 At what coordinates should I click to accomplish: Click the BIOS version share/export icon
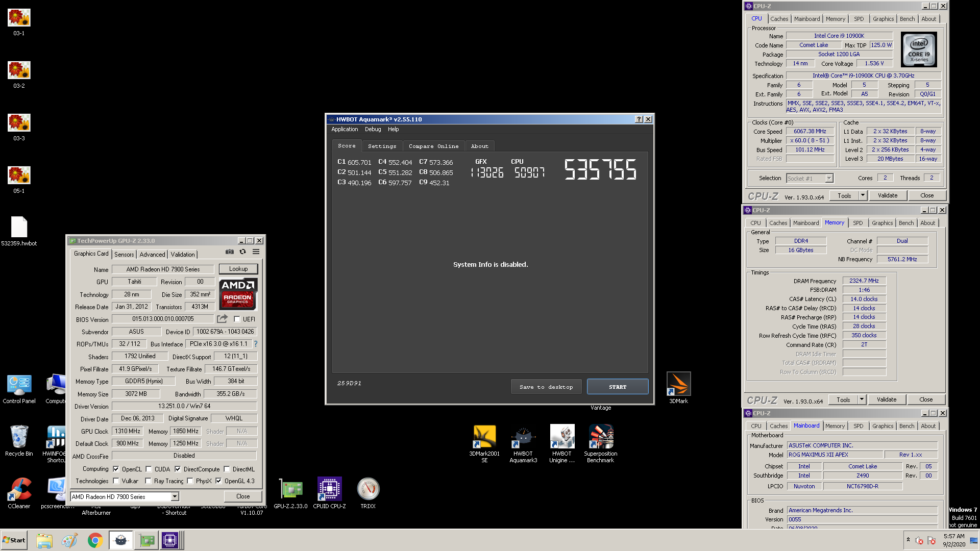coord(222,319)
